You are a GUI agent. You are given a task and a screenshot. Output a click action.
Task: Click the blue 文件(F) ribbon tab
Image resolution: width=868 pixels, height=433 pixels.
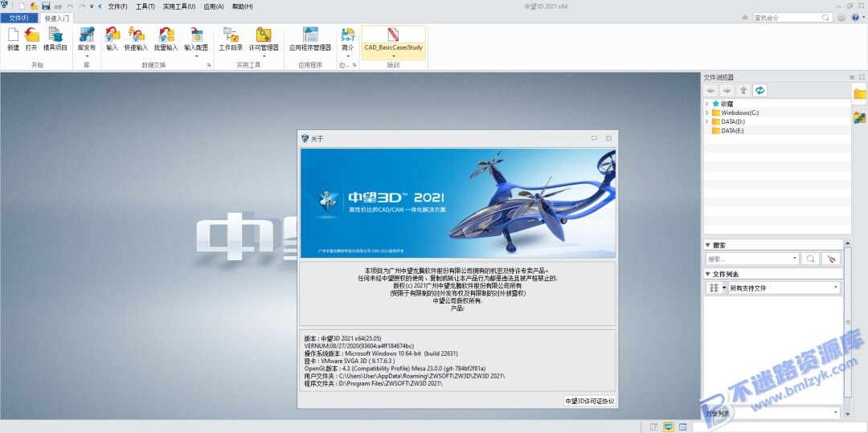click(x=18, y=18)
